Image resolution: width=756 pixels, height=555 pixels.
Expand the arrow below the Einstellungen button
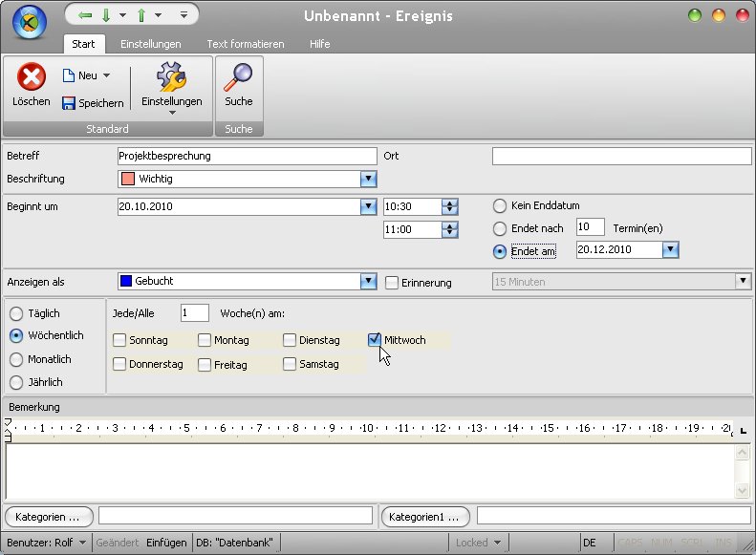click(172, 113)
